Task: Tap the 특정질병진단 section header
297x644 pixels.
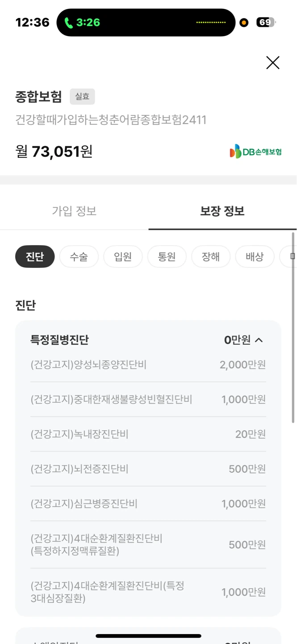Action: 148,340
